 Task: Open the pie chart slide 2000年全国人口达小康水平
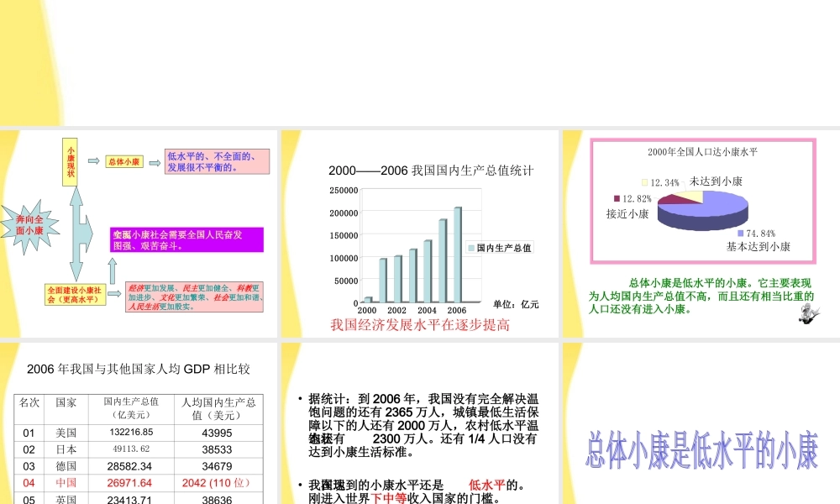click(701, 234)
